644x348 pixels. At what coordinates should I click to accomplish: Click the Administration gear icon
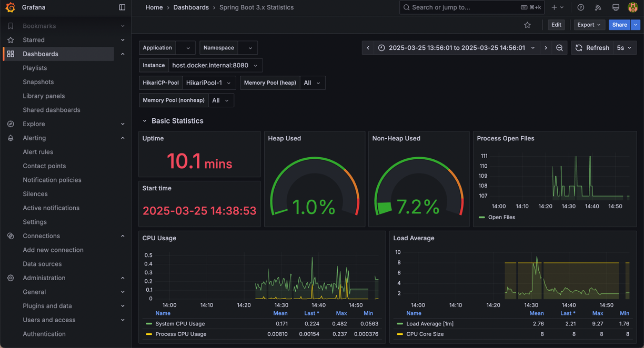11,278
